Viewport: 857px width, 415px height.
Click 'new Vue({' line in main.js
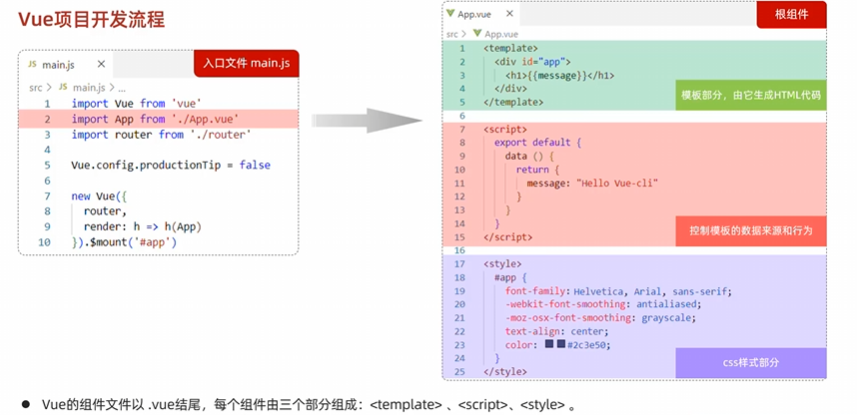[98, 196]
